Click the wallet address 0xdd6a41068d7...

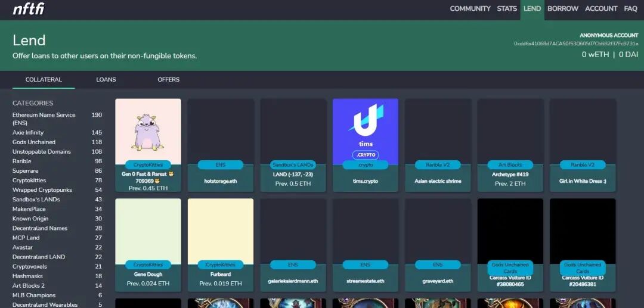[x=576, y=43]
